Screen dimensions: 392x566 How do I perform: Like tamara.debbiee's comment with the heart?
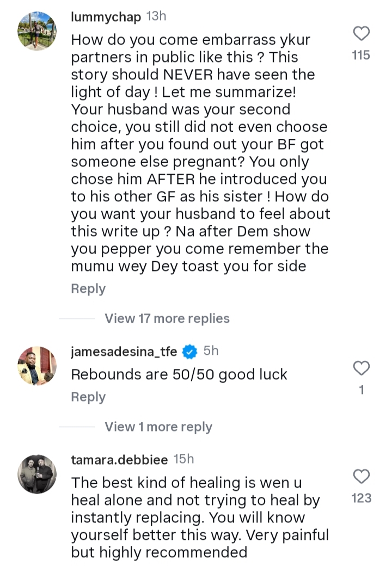[x=362, y=477]
